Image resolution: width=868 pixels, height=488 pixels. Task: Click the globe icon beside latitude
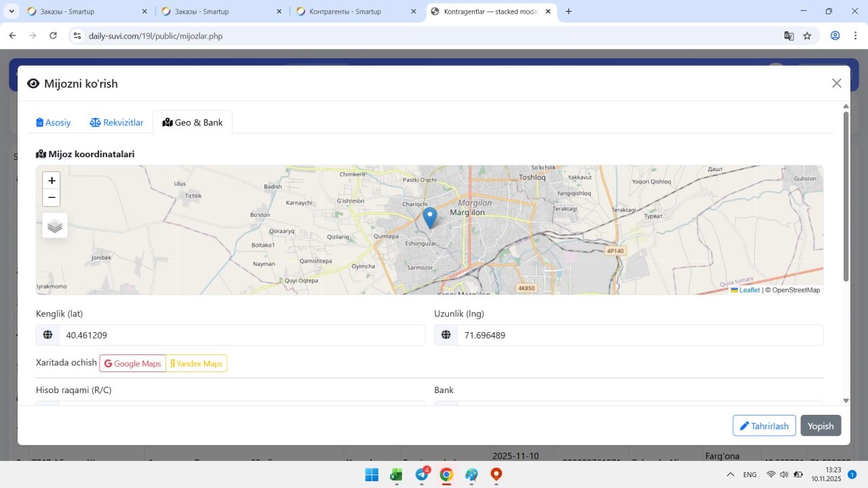pyautogui.click(x=47, y=335)
